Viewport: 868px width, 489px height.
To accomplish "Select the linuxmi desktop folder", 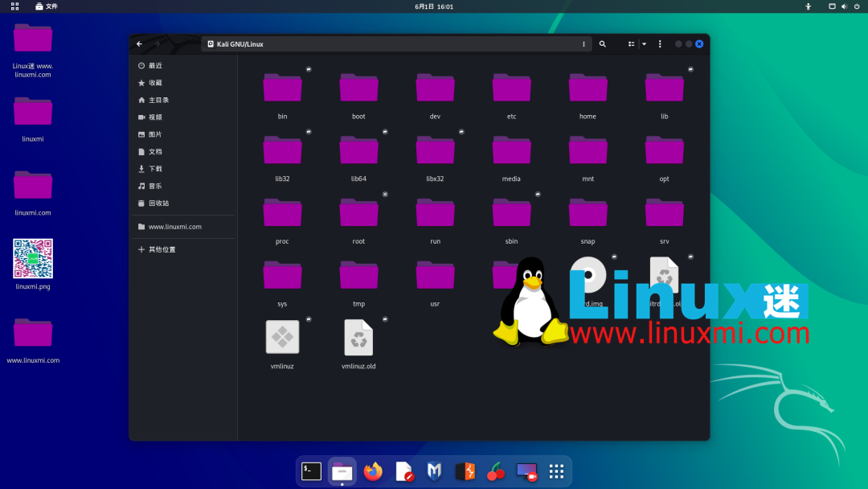I will [x=33, y=111].
